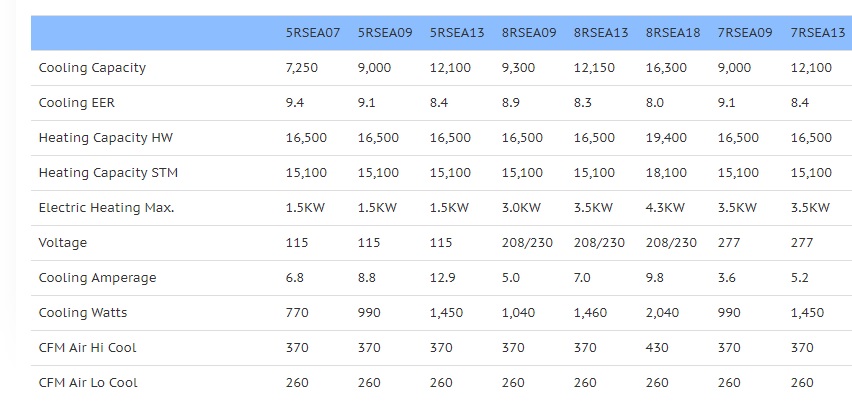This screenshot has height=418, width=852.
Task: Select the 5RSEA09 model header
Action: tap(385, 33)
